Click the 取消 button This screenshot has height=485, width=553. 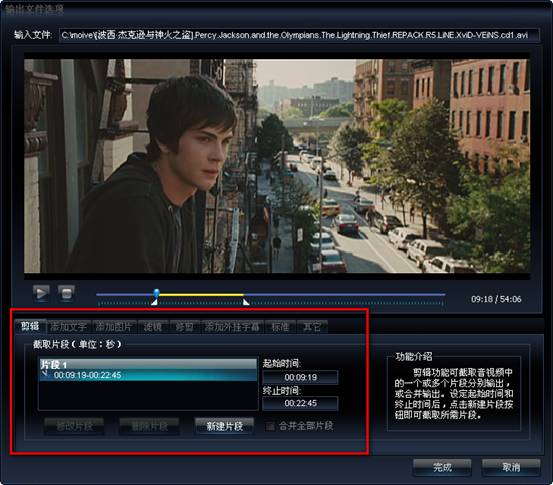pyautogui.click(x=511, y=467)
